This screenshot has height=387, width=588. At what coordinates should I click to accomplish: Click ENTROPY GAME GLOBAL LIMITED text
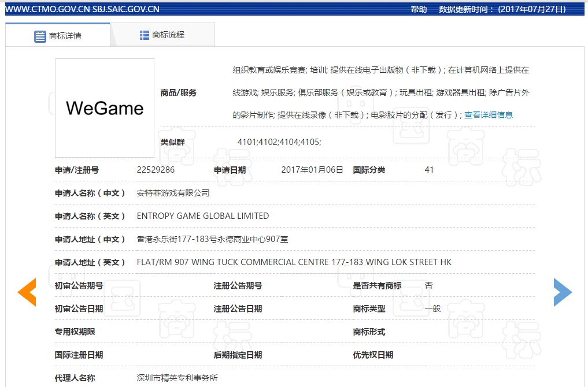203,216
